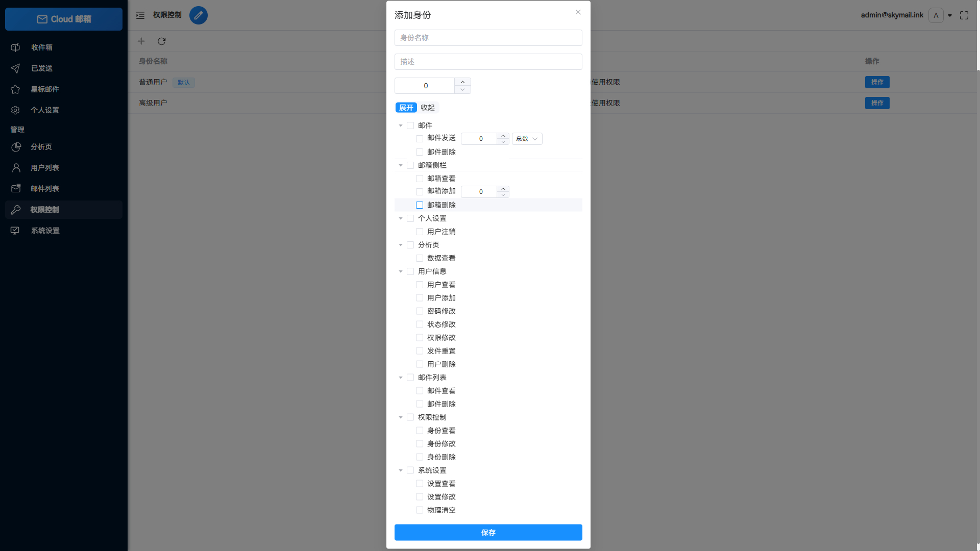Open the 邮件列表 mail list
This screenshot has height=551, width=980.
[45, 188]
